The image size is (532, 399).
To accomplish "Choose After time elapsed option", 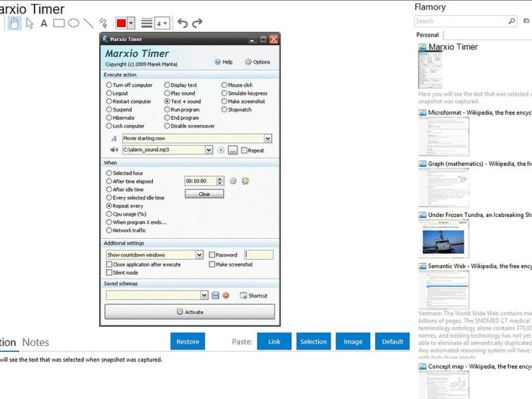I will pos(109,181).
